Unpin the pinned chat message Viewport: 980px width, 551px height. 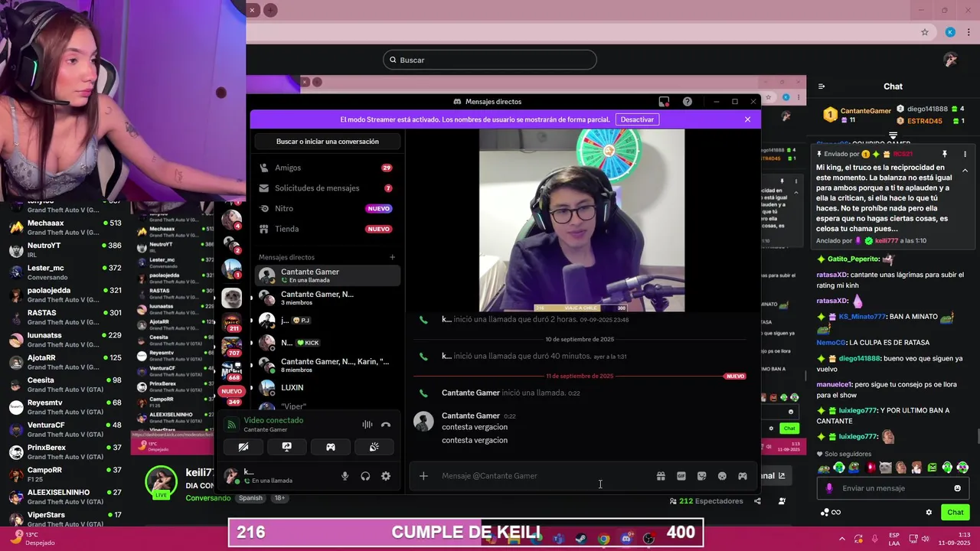tap(945, 154)
